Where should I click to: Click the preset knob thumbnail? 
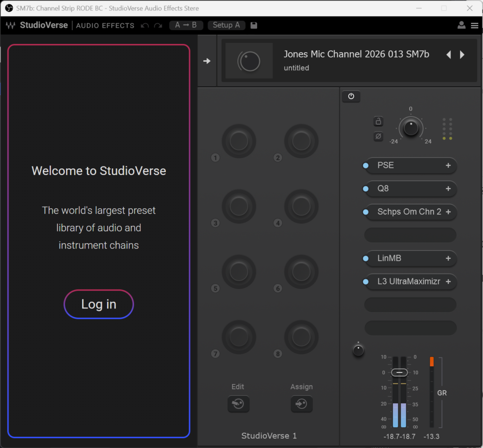(249, 61)
